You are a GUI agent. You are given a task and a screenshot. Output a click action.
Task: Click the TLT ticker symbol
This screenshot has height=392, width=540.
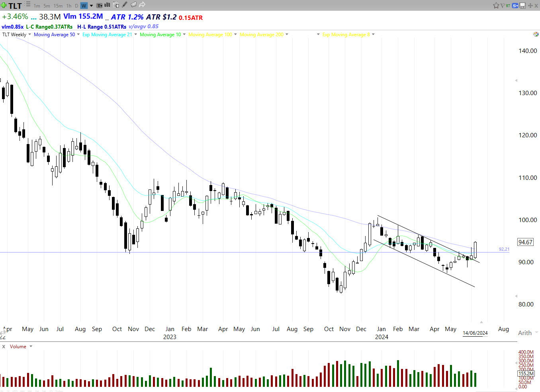tap(15, 6)
